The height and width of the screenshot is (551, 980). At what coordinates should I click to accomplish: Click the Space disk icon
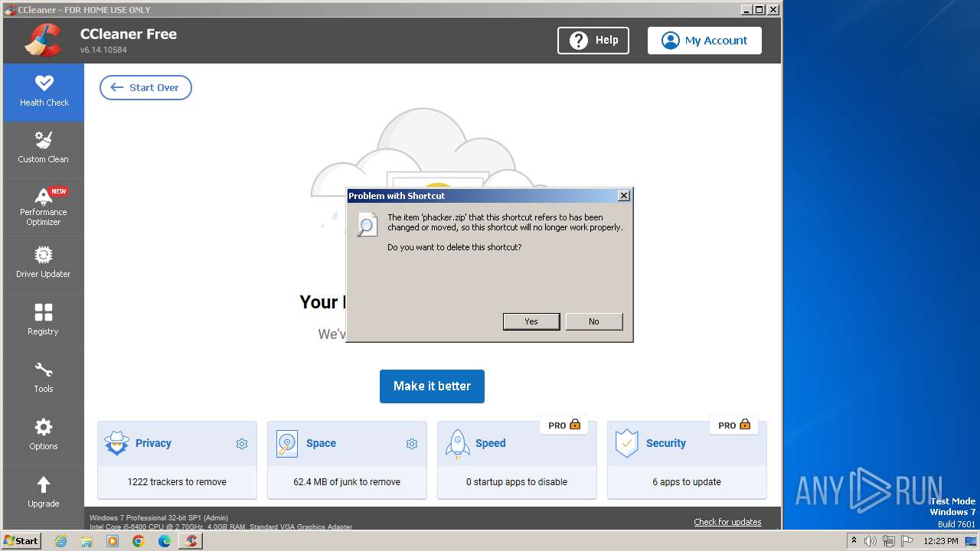(287, 444)
